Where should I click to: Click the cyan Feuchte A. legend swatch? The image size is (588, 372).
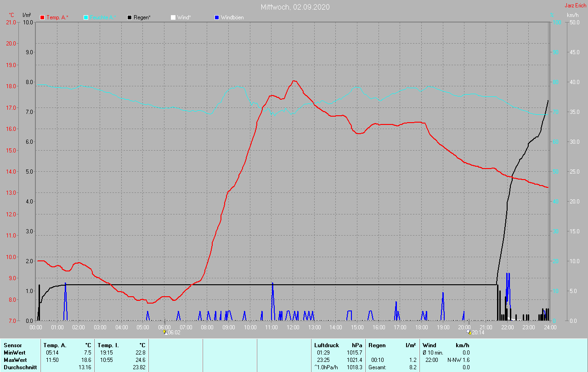tap(86, 17)
